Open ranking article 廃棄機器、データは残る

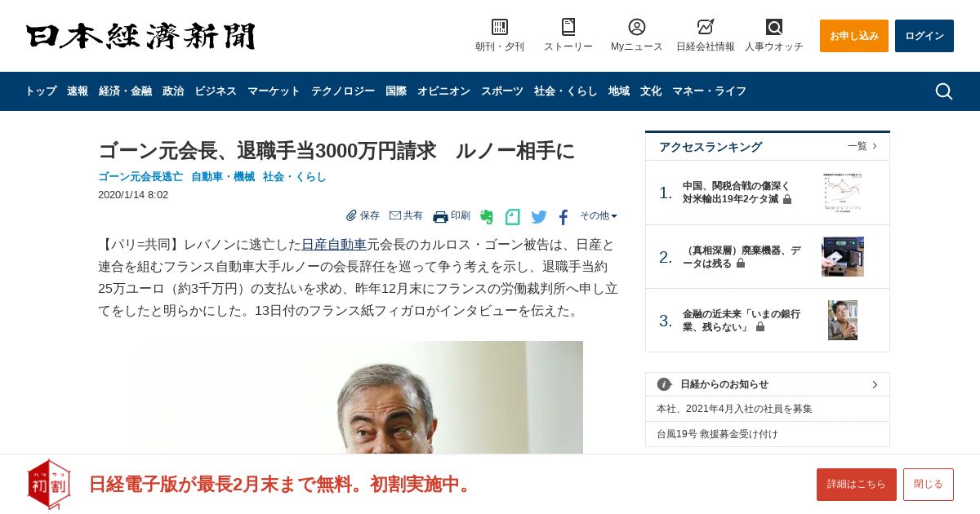(x=742, y=257)
